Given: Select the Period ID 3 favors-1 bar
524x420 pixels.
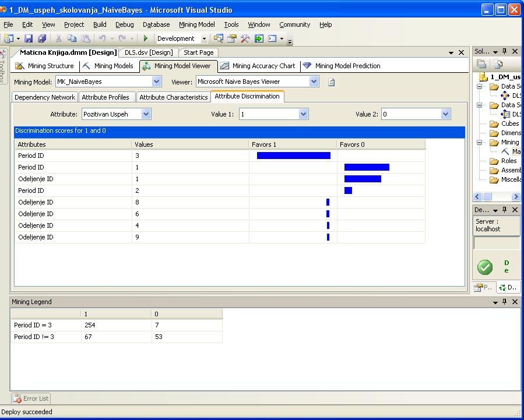Looking at the screenshot, I should click(294, 156).
